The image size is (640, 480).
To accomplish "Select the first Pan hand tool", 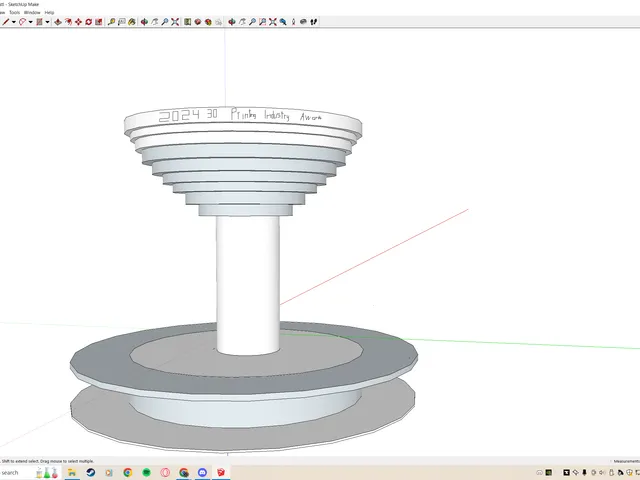I will pyautogui.click(x=155, y=22).
